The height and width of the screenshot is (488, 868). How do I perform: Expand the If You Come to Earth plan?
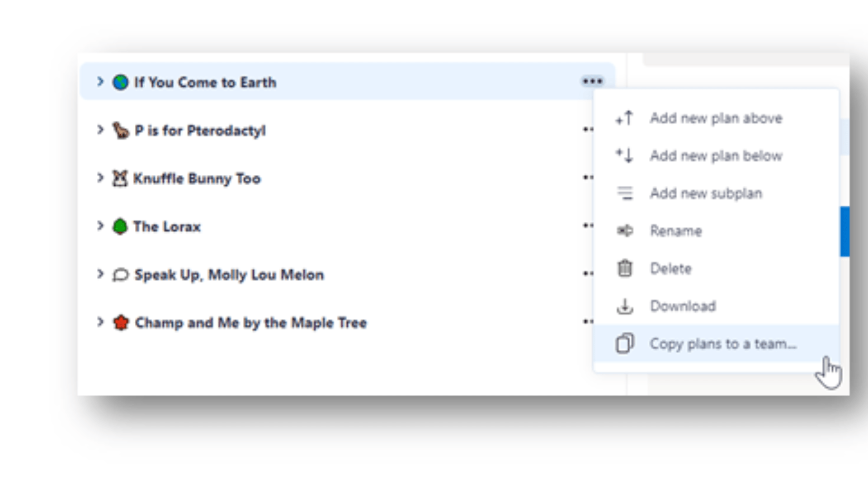(100, 82)
